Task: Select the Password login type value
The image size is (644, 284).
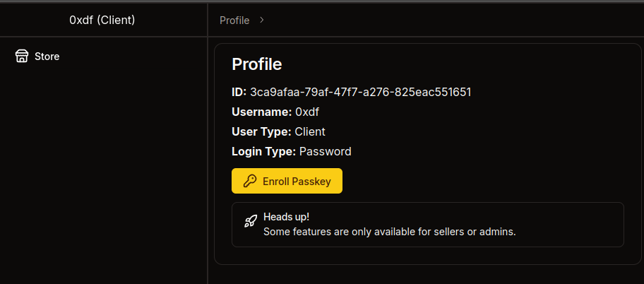Action: pyautogui.click(x=326, y=151)
